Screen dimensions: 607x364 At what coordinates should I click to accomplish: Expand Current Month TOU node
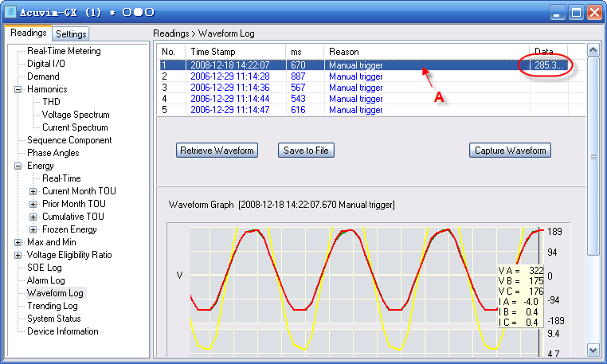(33, 192)
